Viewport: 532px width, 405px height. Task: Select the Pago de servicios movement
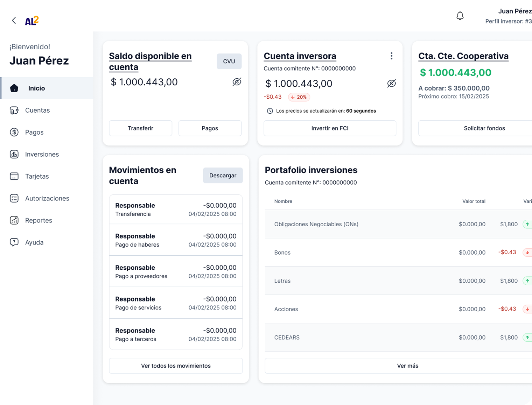click(176, 303)
